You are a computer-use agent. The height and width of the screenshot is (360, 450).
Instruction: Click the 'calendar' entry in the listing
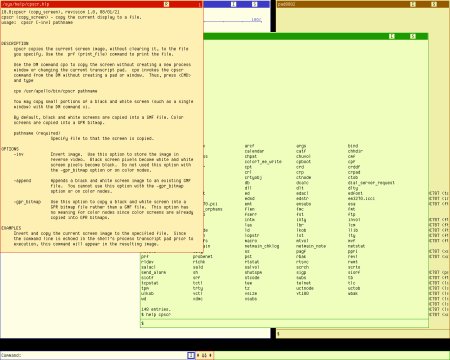[254, 151]
